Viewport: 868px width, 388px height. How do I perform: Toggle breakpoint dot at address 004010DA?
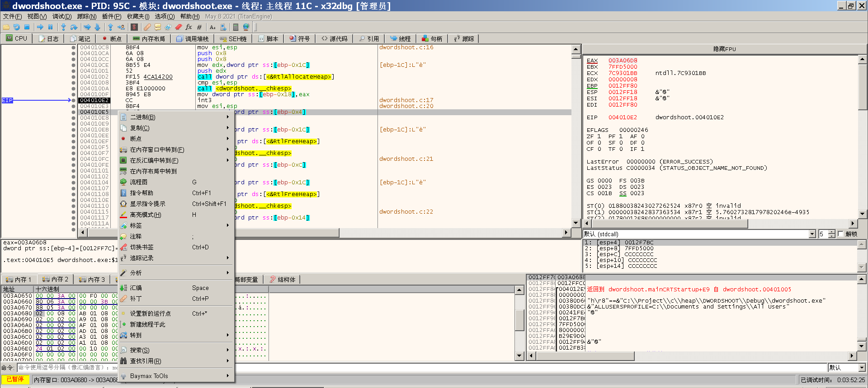(x=74, y=89)
